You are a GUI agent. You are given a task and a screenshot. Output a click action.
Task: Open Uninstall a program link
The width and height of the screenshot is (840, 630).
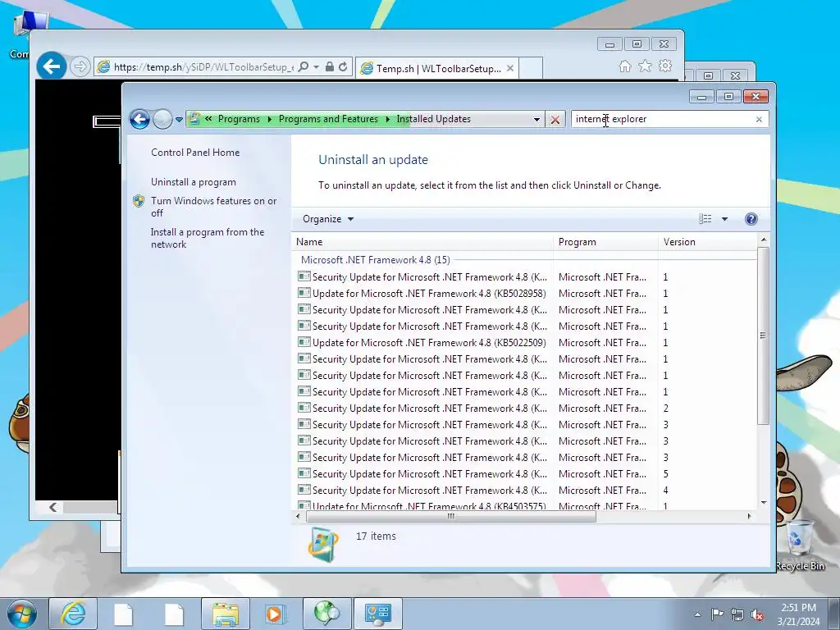(193, 182)
